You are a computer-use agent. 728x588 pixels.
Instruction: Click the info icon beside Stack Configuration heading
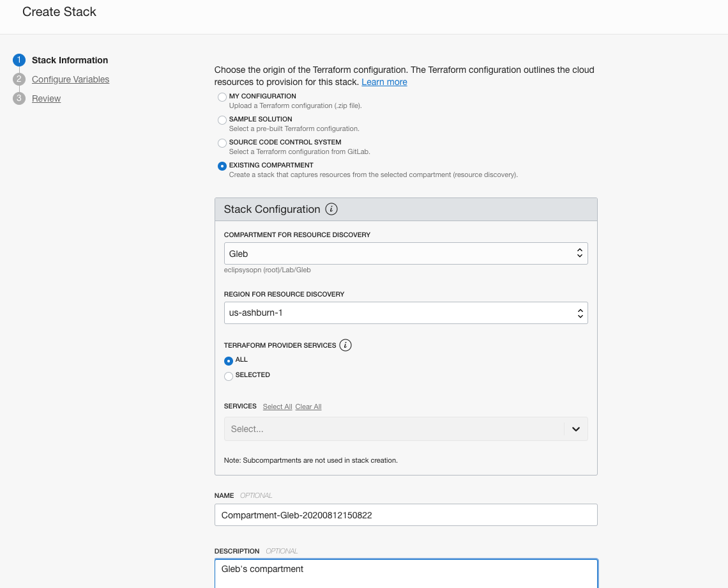[x=332, y=209]
